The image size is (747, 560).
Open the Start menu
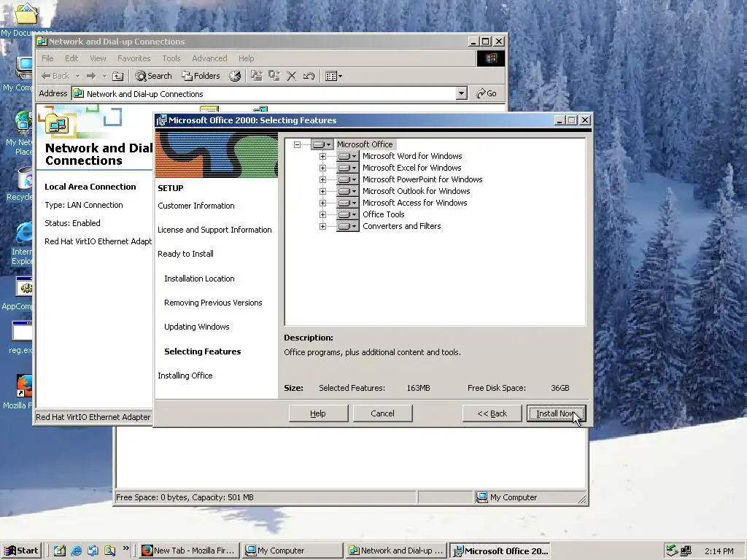(21, 551)
